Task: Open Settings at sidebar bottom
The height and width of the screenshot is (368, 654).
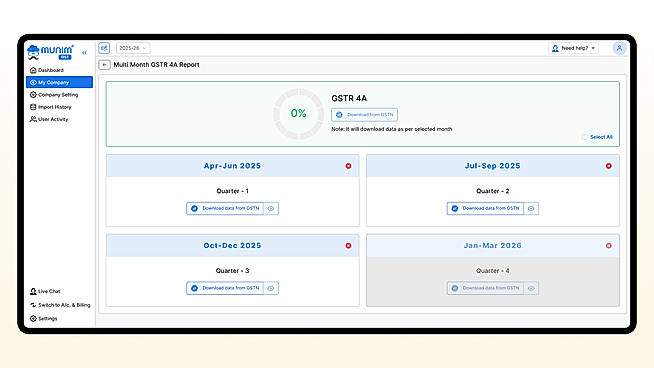Action: click(x=43, y=318)
